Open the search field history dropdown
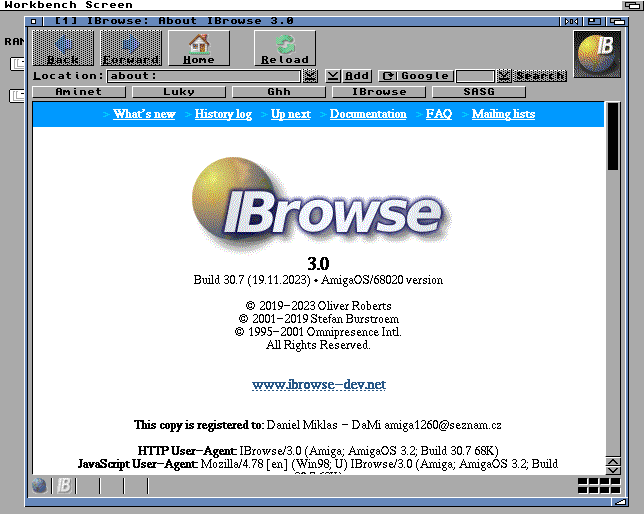This screenshot has height=514, width=644. click(504, 76)
